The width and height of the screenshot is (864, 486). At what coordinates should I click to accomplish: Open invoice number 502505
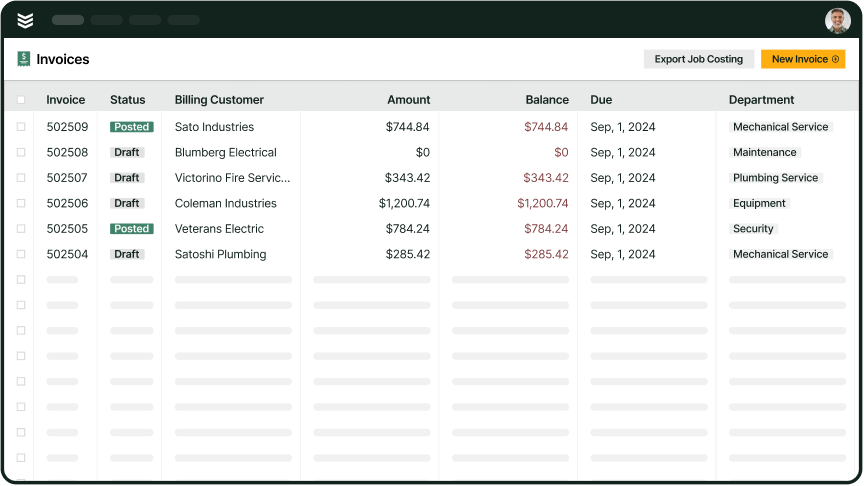pos(67,229)
